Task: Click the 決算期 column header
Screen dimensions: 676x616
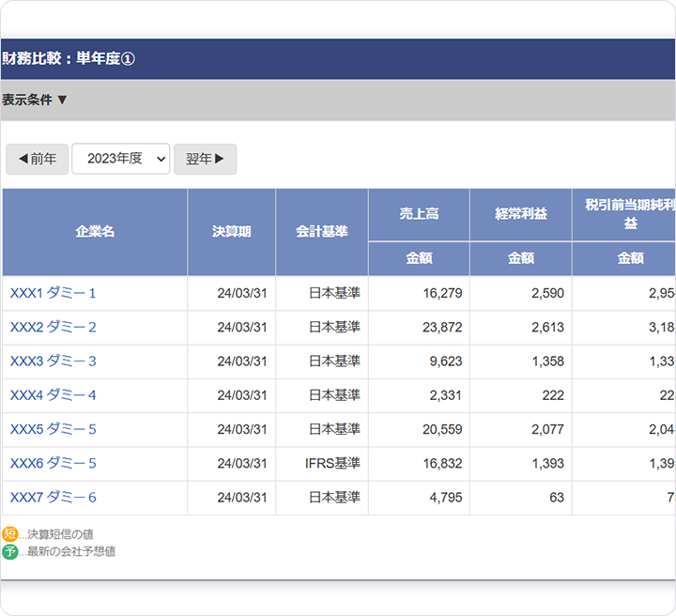Action: tap(231, 232)
